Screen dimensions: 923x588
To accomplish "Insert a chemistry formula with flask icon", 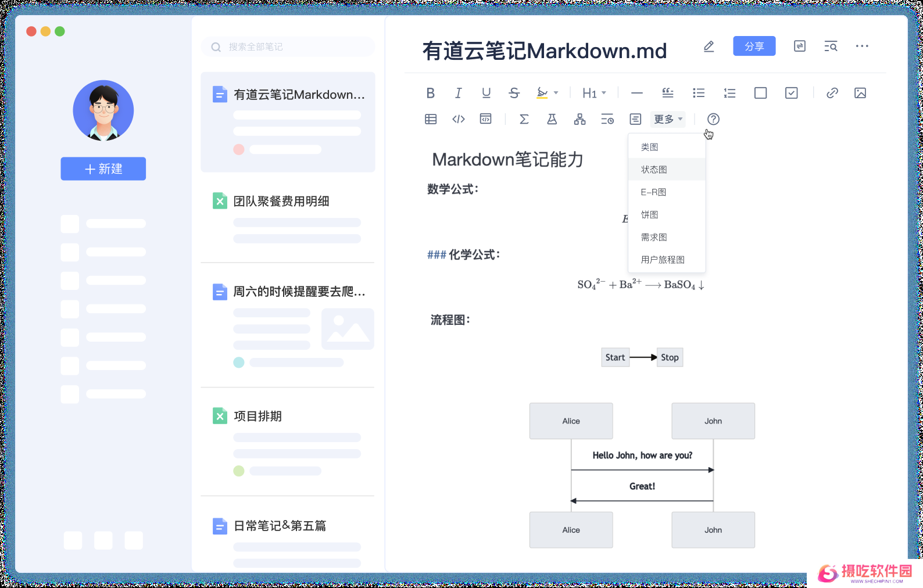I will pyautogui.click(x=552, y=119).
